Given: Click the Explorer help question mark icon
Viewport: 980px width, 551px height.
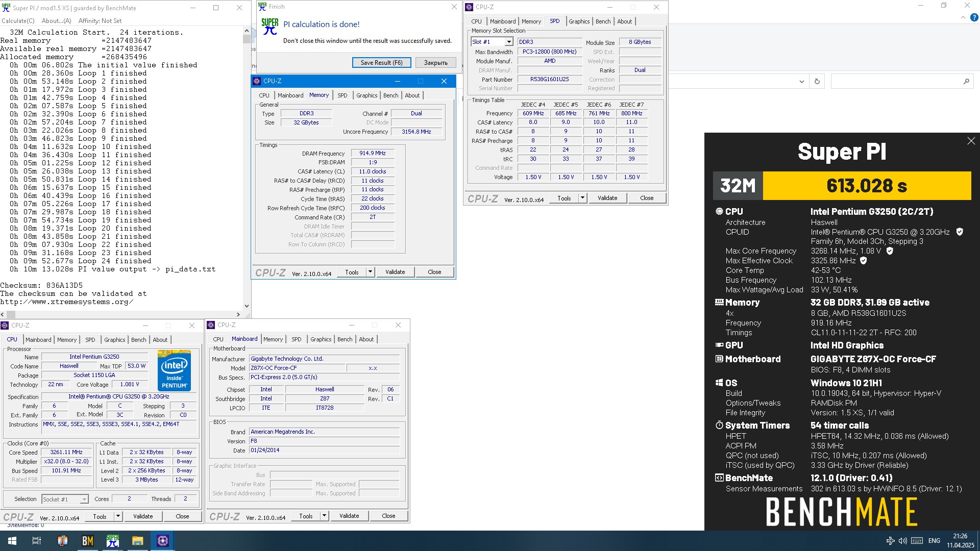Looking at the screenshot, I should pyautogui.click(x=974, y=17).
